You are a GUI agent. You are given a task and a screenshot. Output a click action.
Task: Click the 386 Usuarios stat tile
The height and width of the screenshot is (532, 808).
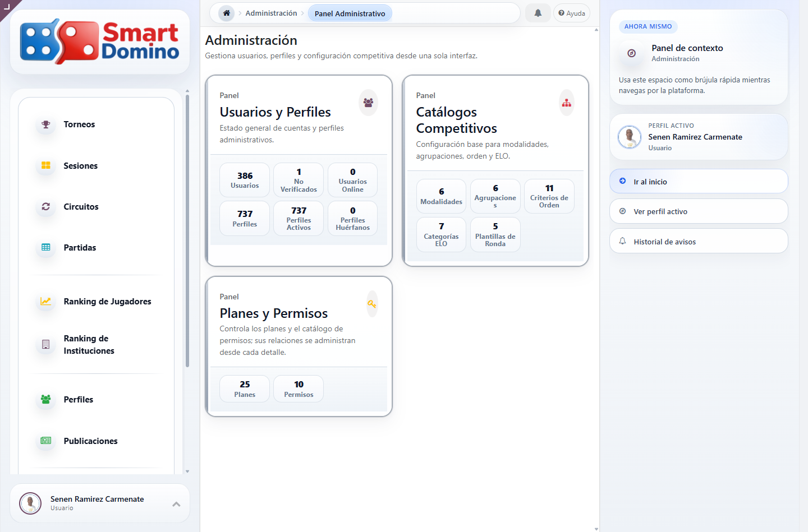point(245,180)
